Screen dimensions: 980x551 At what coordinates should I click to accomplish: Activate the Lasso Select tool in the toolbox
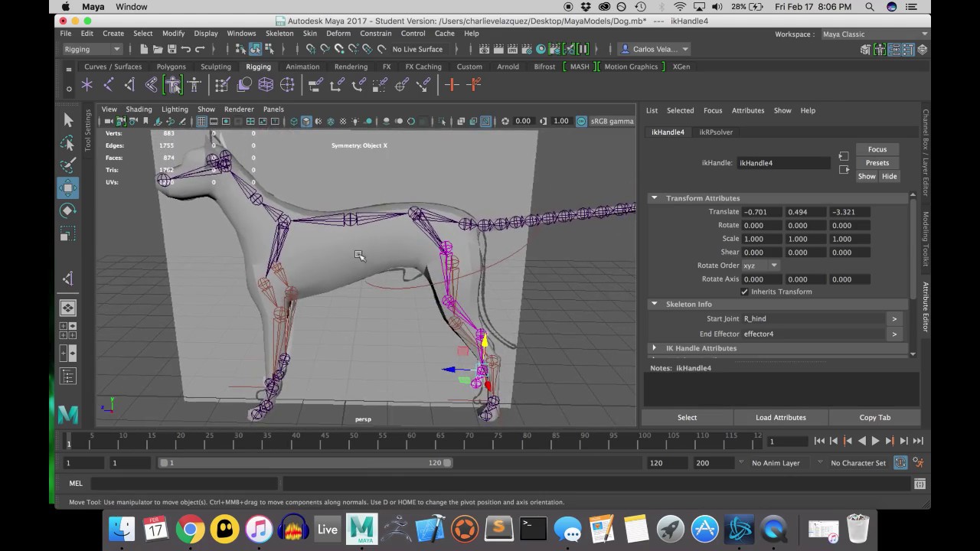pyautogui.click(x=68, y=143)
